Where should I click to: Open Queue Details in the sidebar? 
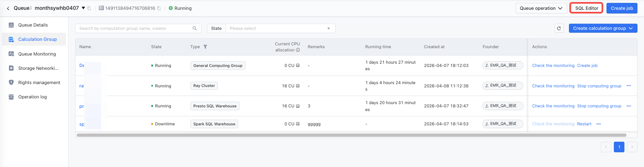coord(34,25)
